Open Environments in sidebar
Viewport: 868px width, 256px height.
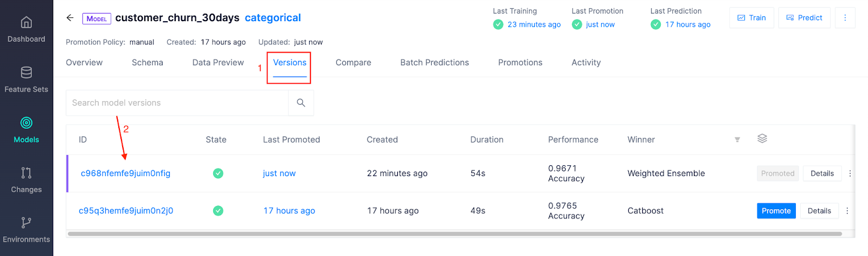pyautogui.click(x=26, y=230)
